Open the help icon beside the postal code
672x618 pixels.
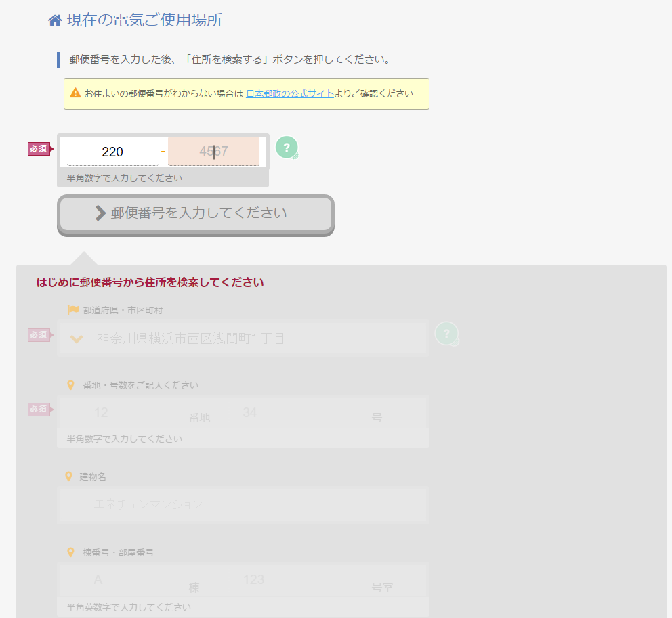[x=287, y=148]
